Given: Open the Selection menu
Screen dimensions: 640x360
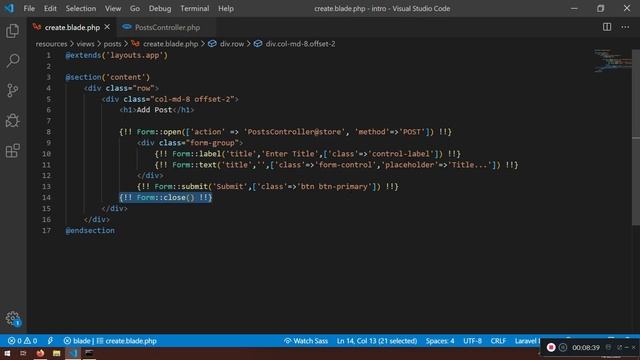Looking at the screenshot, I should click(x=81, y=8).
